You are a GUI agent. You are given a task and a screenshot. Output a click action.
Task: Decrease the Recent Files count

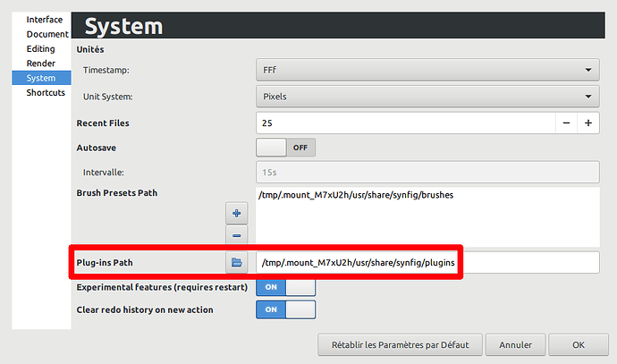[x=566, y=123]
